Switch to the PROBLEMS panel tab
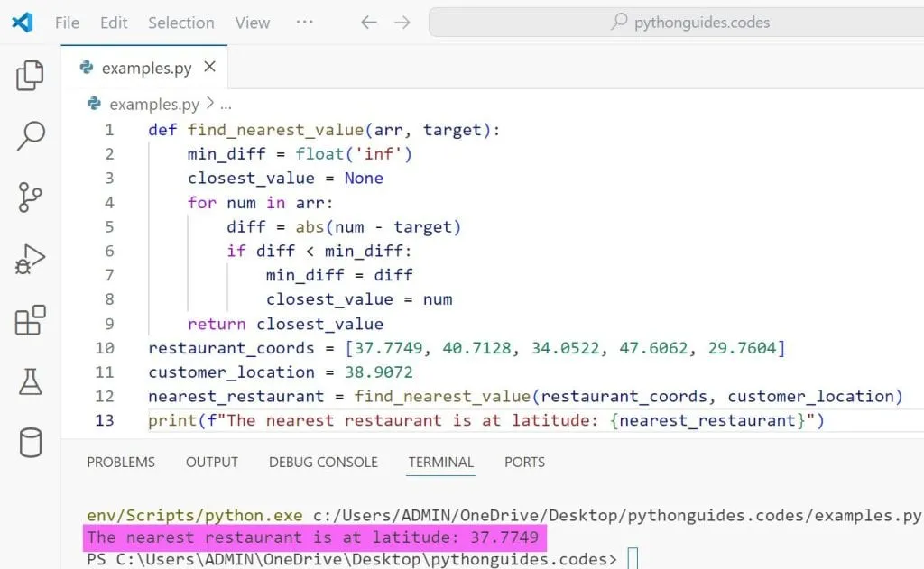Screen dimensions: 924x569 tap(121, 462)
